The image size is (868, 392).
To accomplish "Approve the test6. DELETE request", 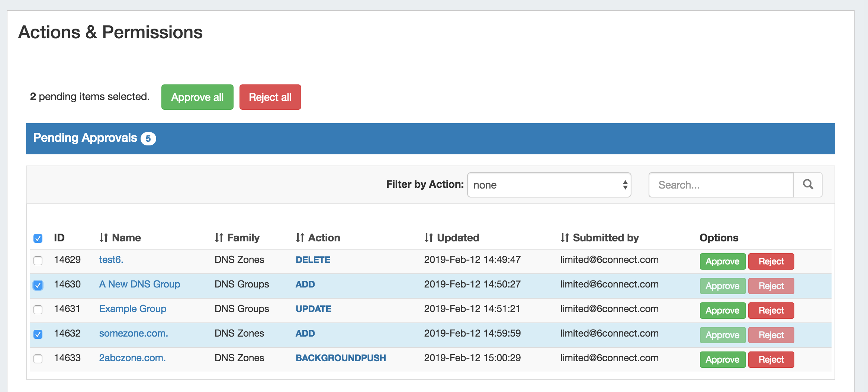I will pos(722,261).
